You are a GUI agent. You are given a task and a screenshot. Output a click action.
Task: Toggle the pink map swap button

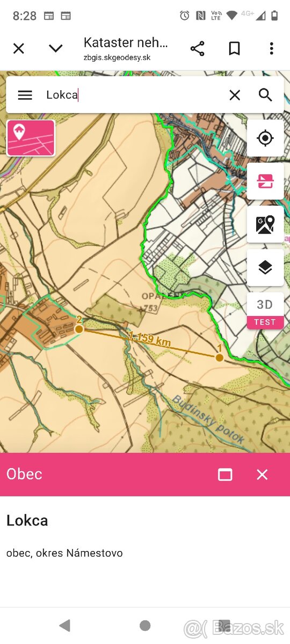tap(265, 181)
